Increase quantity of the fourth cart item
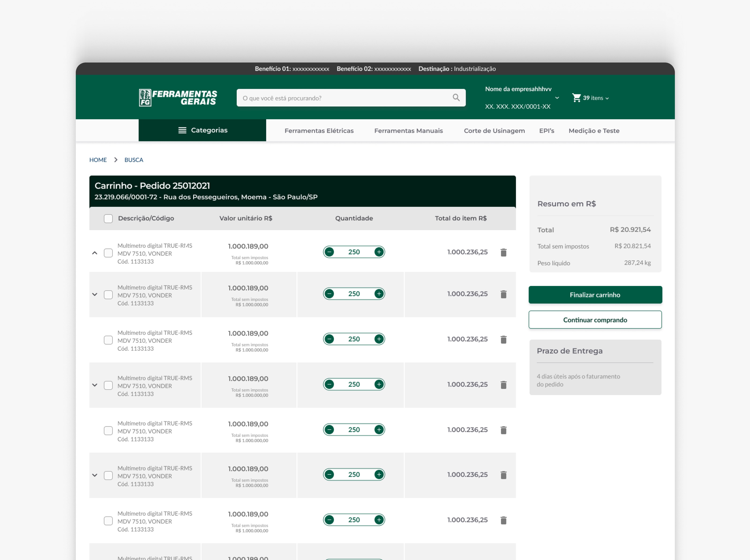Viewport: 750px width, 560px height. [379, 384]
